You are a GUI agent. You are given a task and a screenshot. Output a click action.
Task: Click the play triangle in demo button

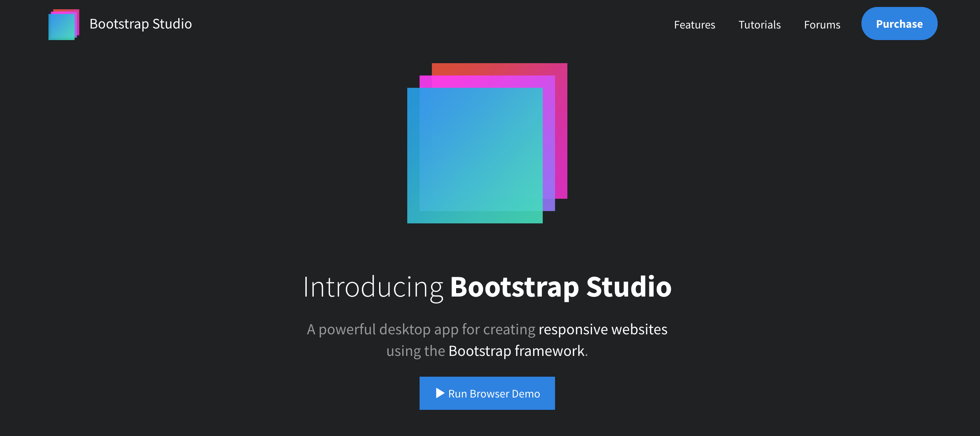click(x=440, y=393)
